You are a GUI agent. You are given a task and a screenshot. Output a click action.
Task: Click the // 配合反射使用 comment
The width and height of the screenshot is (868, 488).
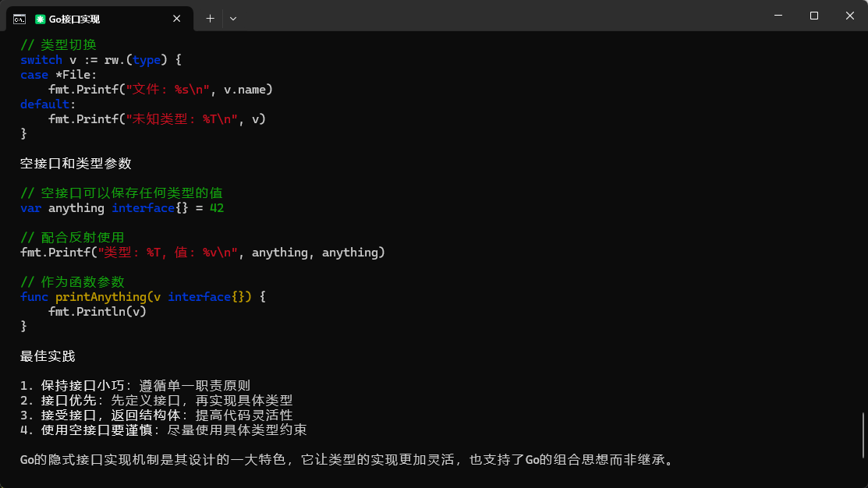[x=72, y=238]
